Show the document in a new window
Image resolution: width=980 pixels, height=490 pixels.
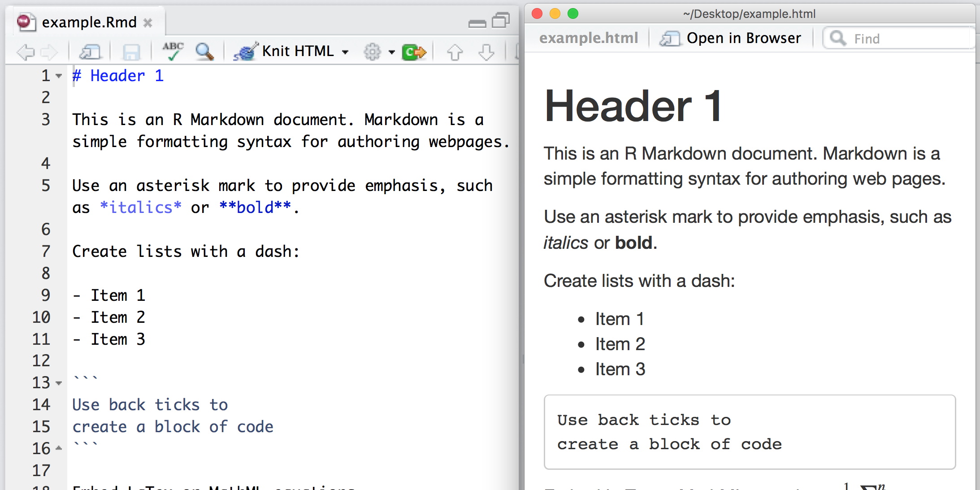click(x=90, y=52)
